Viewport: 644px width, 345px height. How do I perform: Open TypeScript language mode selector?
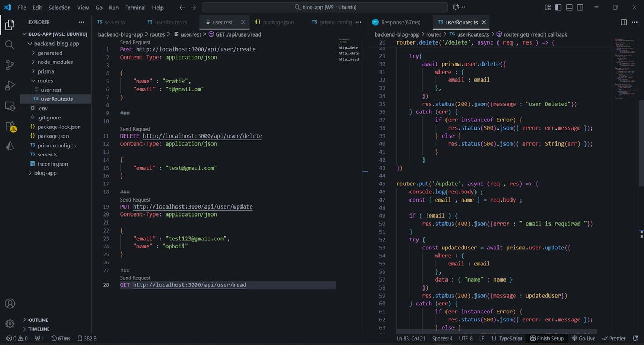tap(510, 339)
